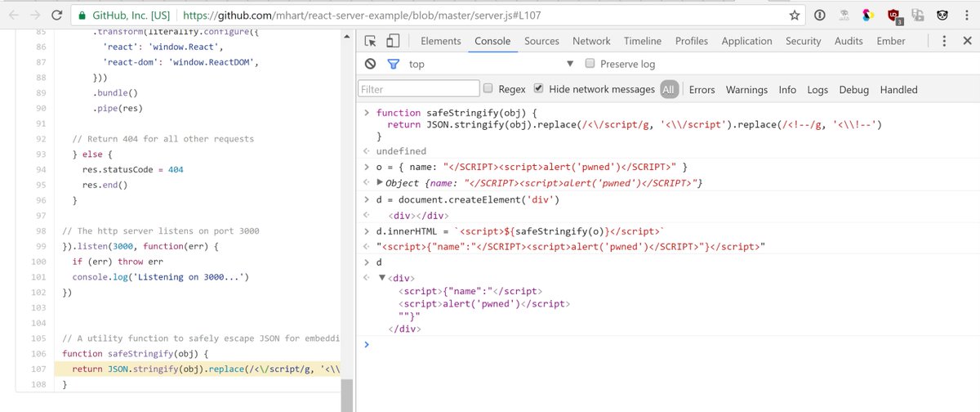Click the browser forward arrow
The height and width of the screenshot is (412, 980).
point(35,16)
